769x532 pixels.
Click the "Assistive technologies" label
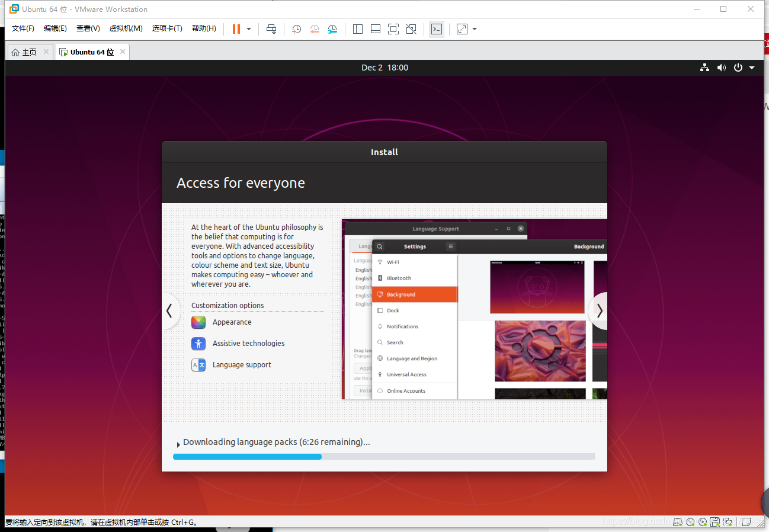point(248,344)
